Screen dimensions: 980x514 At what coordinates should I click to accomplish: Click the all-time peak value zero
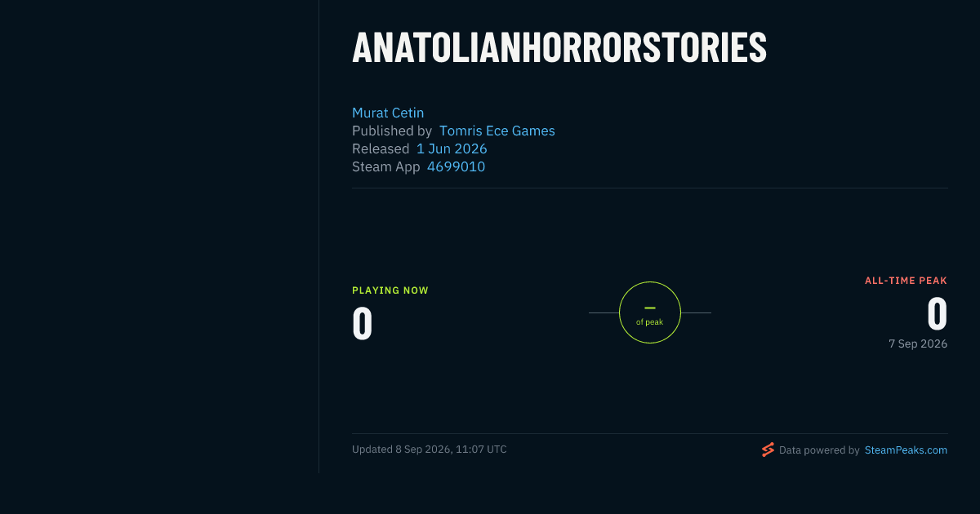click(x=937, y=313)
